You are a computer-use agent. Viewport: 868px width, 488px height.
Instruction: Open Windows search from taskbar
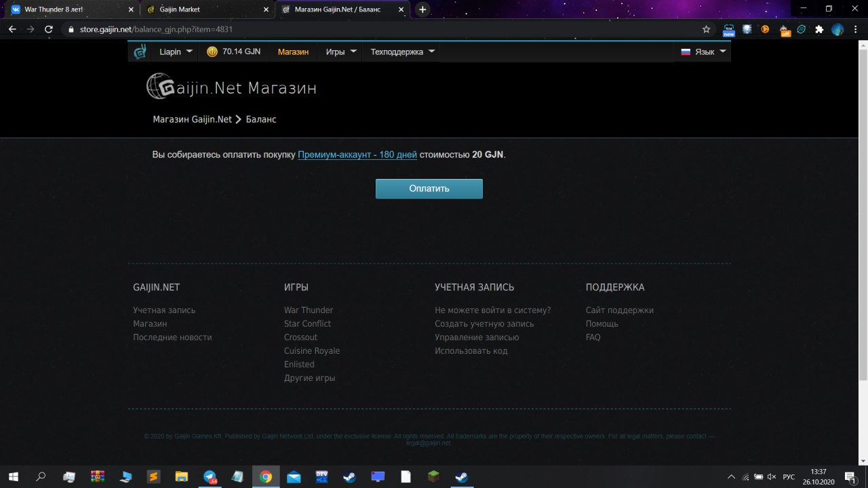coord(41,476)
